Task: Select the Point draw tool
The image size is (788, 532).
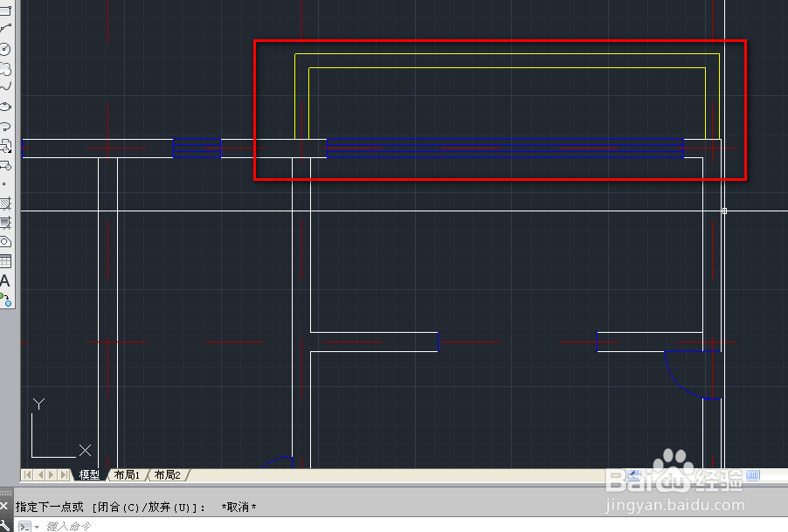Action: (4, 183)
